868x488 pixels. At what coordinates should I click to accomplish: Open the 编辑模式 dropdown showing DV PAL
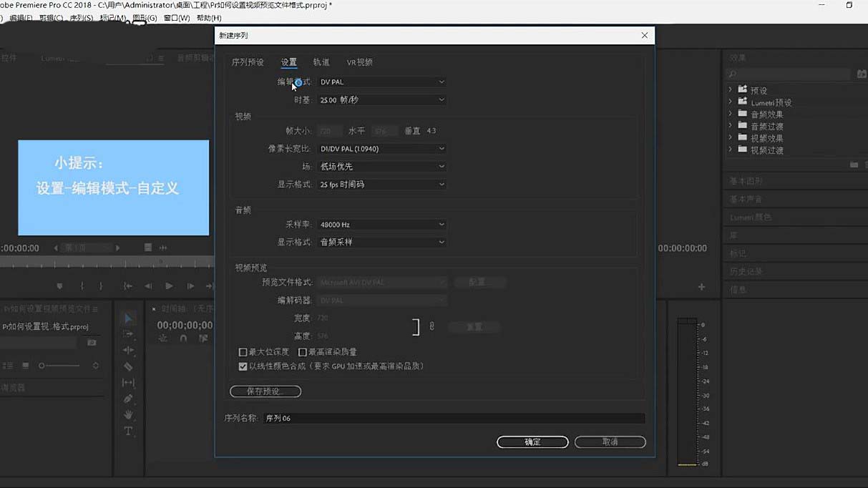(x=381, y=82)
